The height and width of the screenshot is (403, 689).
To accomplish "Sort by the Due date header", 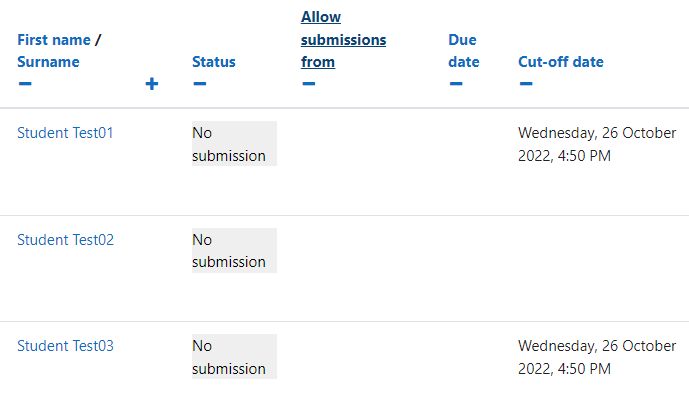I will 464,51.
